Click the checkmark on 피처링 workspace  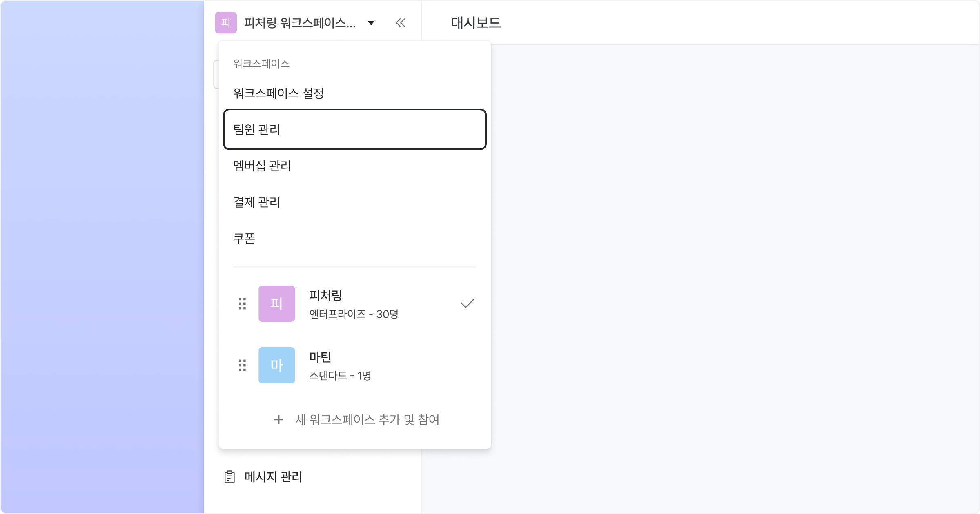pos(467,304)
